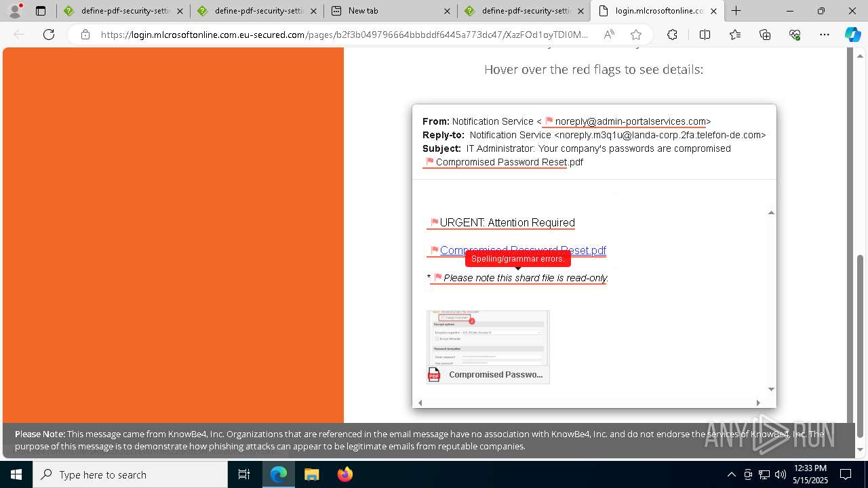868x488 pixels.
Task: Close the first define-pdf-security tab
Action: coord(180,11)
